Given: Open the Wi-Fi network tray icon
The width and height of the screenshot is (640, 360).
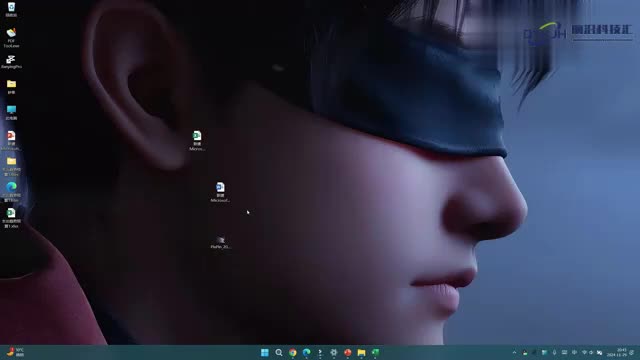Looking at the screenshot, I should (x=584, y=352).
